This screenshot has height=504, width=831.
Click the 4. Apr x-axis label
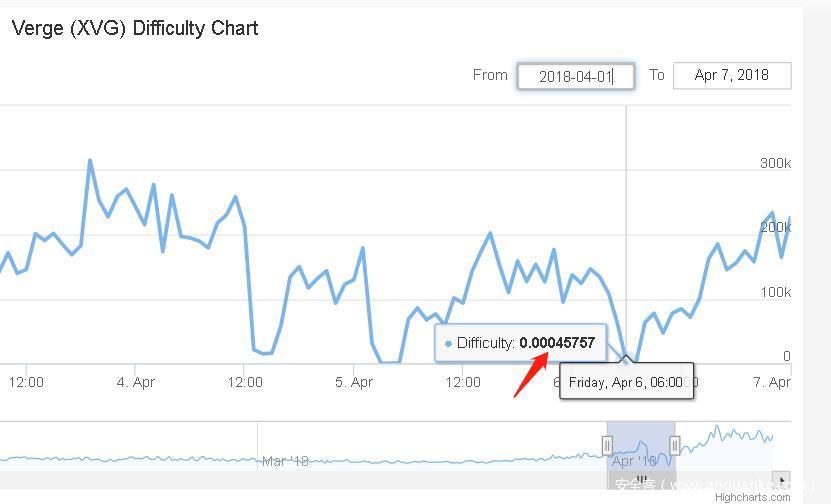136,382
